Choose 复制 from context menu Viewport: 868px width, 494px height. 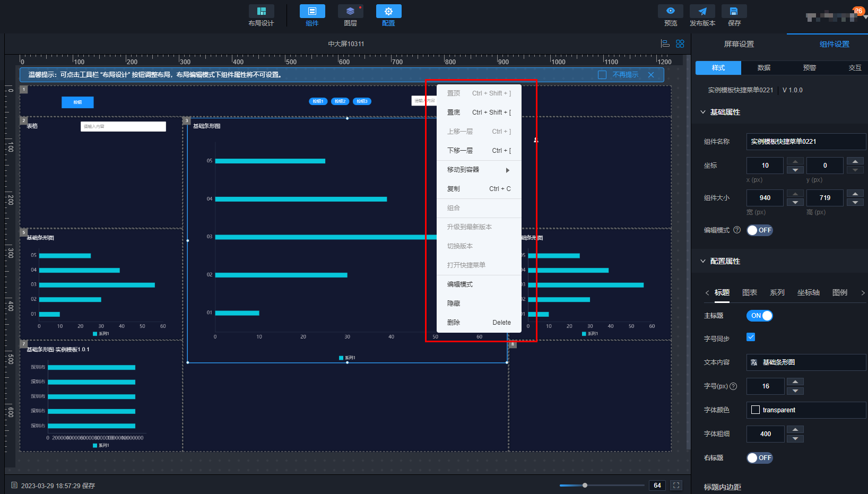[x=479, y=189]
